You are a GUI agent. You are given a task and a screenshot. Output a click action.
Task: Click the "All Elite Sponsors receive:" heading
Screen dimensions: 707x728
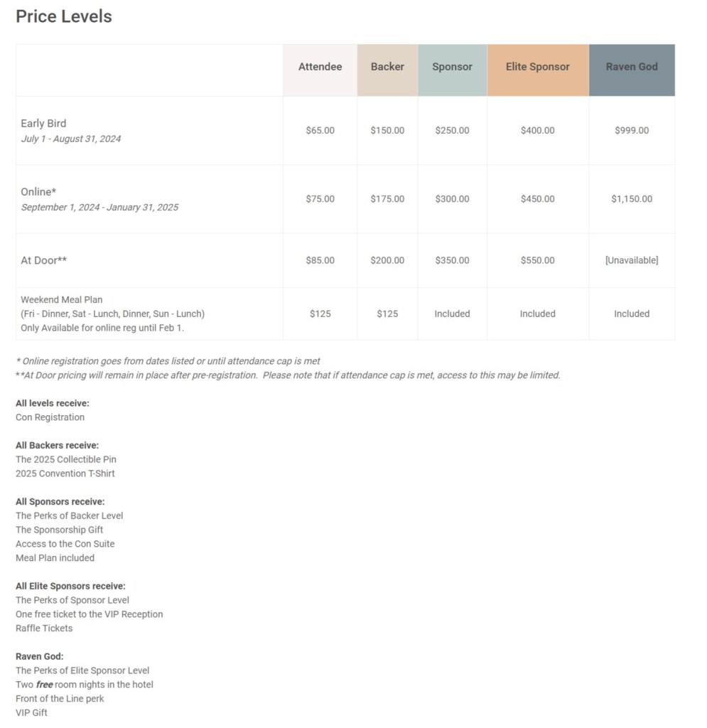point(70,586)
